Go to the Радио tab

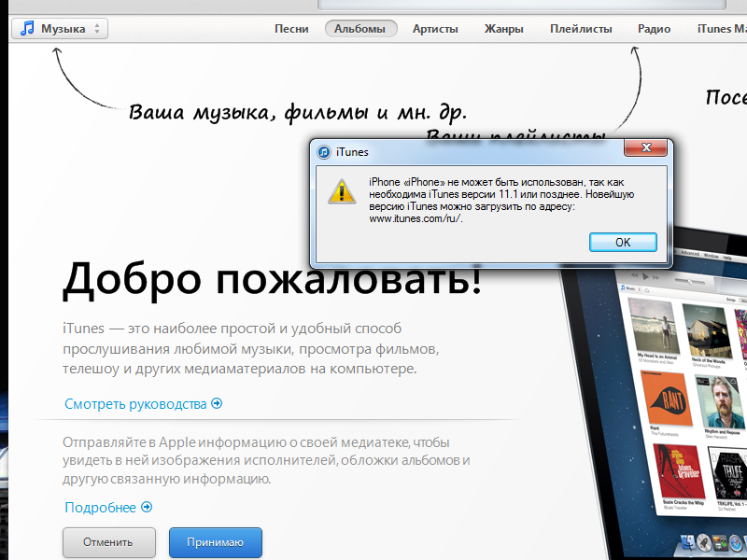pyautogui.click(x=655, y=29)
